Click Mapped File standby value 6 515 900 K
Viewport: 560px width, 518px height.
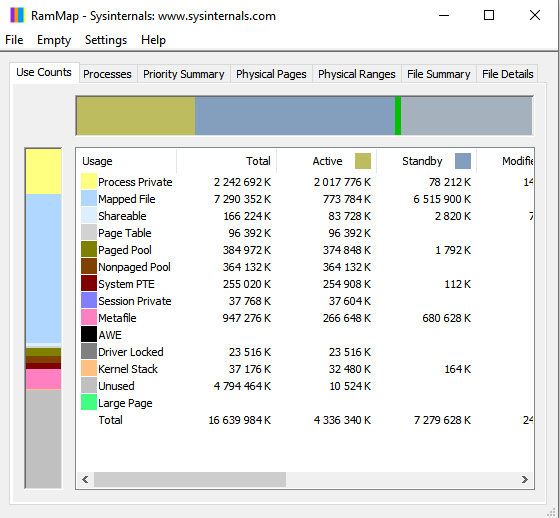point(442,199)
